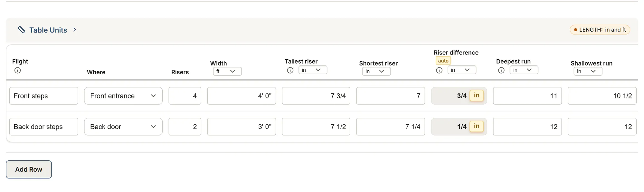Show info icon for Tallest riser
Screen dimensions: 644x192
click(290, 70)
